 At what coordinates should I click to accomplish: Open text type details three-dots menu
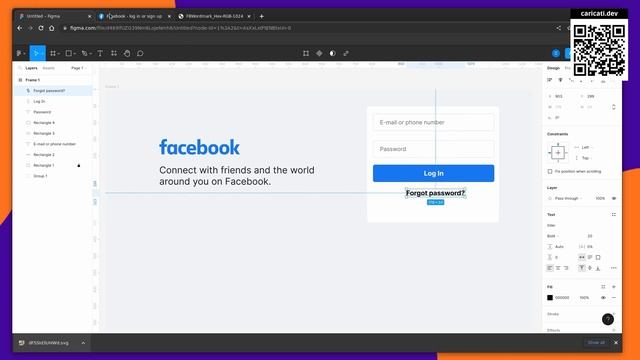(613, 268)
